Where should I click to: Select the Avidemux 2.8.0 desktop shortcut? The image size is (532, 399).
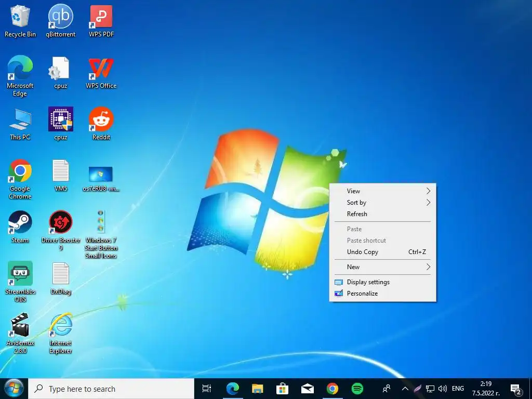[20, 334]
